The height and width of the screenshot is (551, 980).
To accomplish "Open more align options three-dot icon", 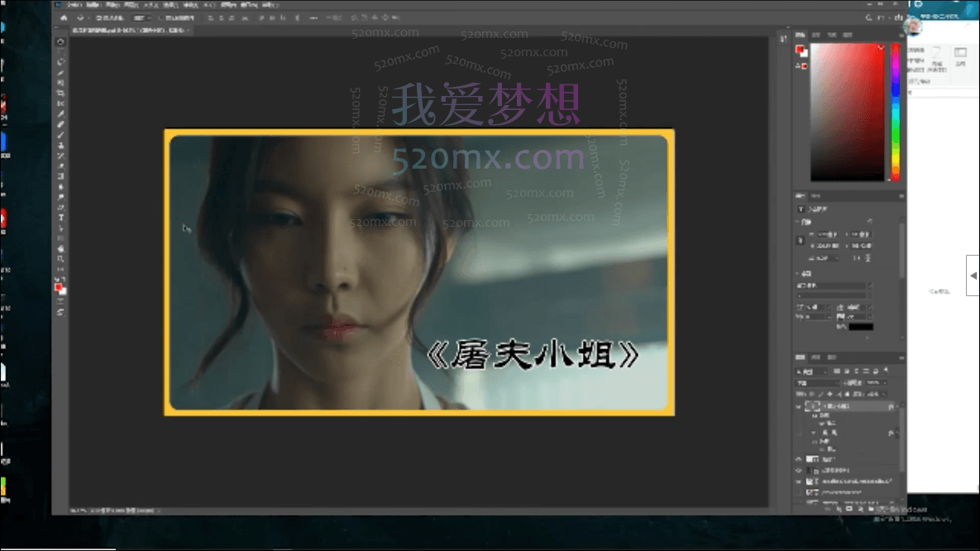I will (313, 18).
